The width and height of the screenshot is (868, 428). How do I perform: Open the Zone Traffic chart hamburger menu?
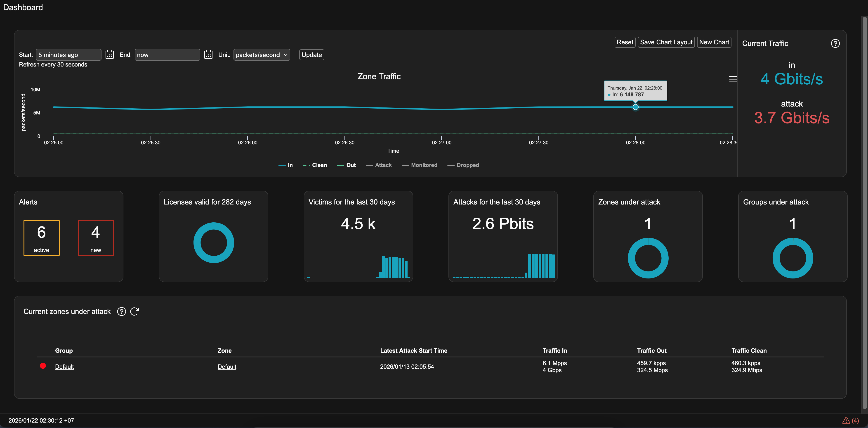733,79
